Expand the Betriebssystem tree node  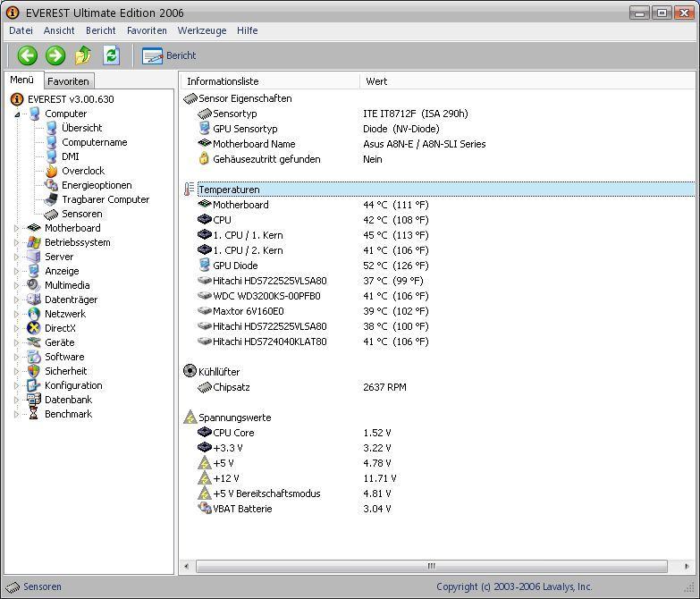click(16, 242)
